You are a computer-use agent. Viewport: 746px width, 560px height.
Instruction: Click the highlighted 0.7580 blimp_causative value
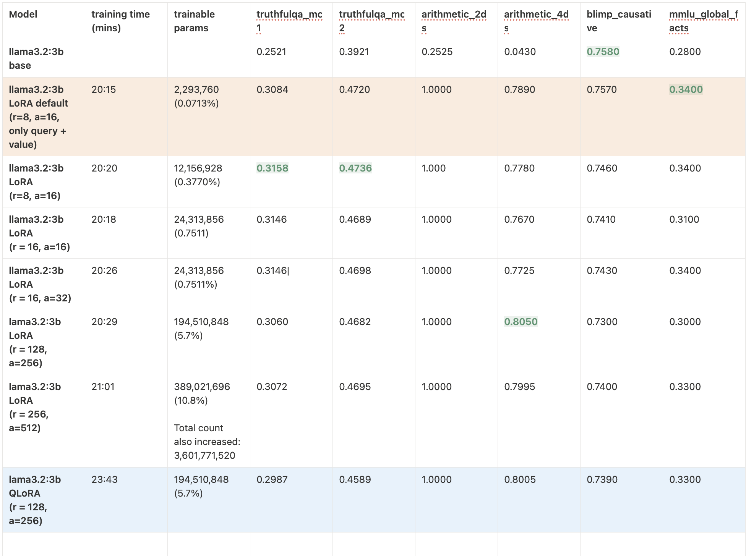[603, 52]
